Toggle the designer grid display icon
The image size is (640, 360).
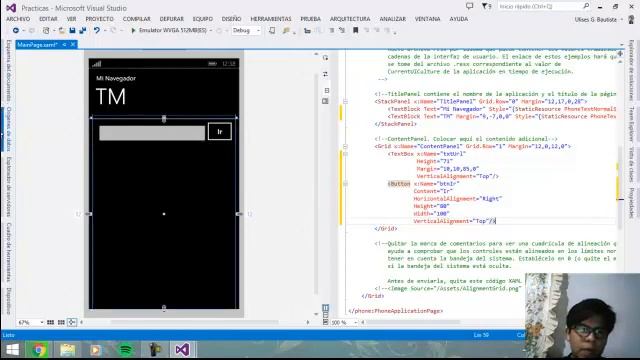click(50, 322)
